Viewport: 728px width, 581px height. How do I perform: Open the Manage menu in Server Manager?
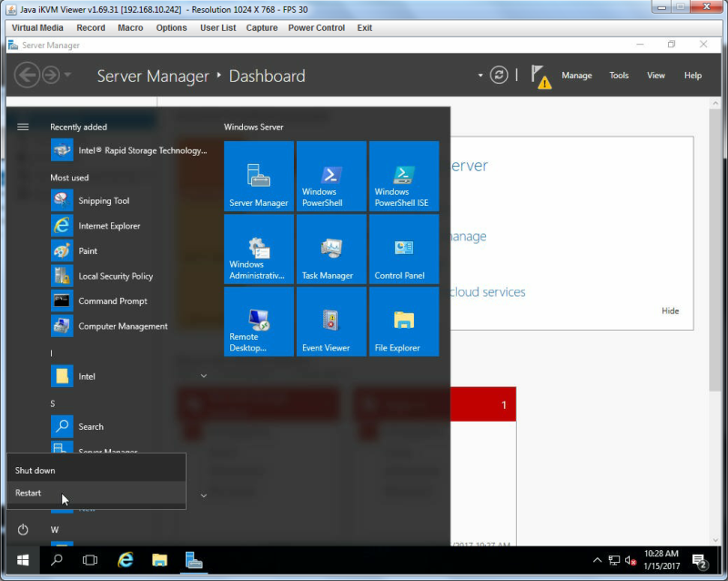(x=577, y=76)
